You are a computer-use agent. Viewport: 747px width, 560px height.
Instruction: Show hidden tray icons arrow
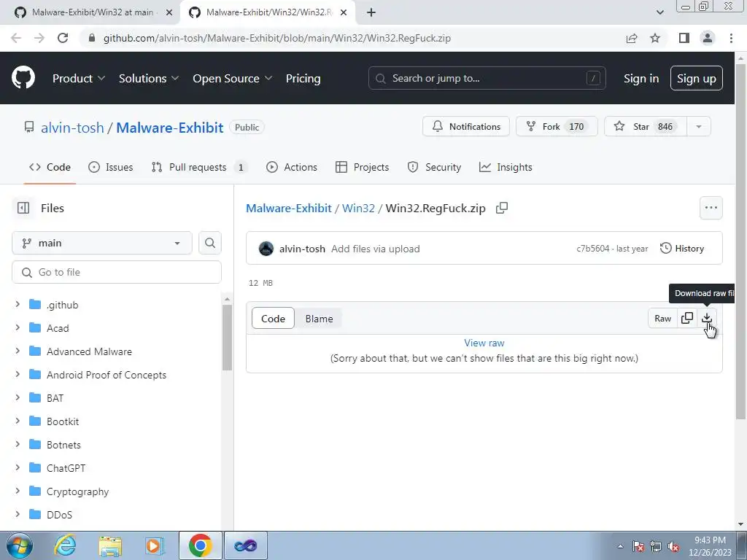(x=620, y=546)
